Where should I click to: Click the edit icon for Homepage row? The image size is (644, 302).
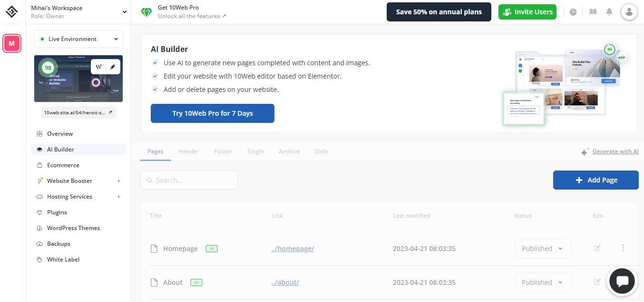[597, 248]
